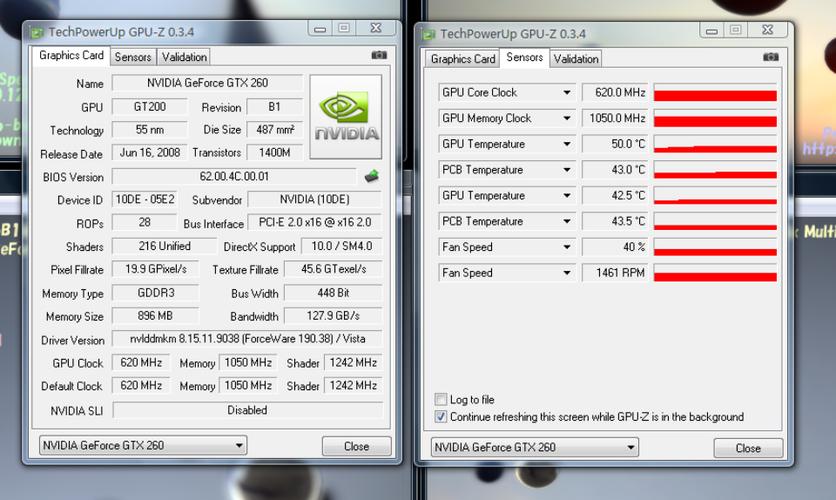Open the dropdown for Fan Speed showing 1461 RPM
This screenshot has height=500, width=836.
[566, 273]
